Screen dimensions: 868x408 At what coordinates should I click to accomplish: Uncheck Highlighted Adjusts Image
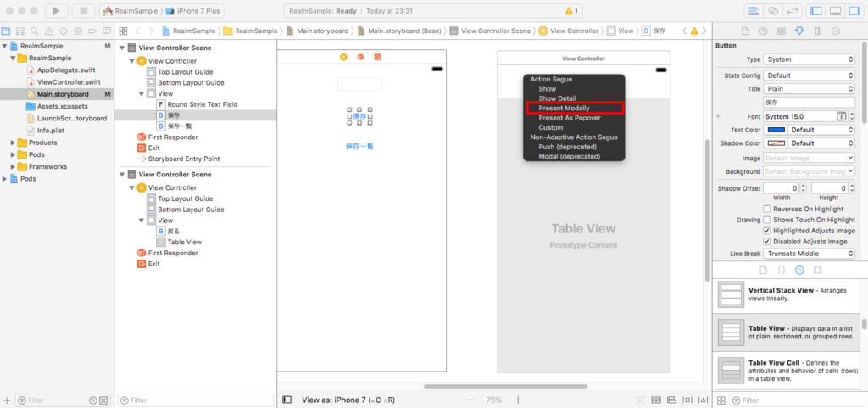pos(766,231)
